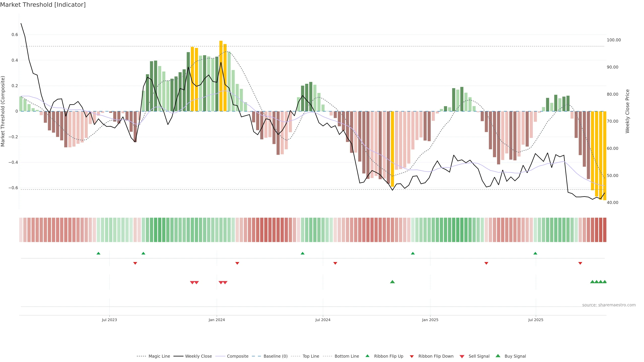The height and width of the screenshot is (362, 644).
Task: Click the sharemaestro.com source text
Action: (x=609, y=305)
